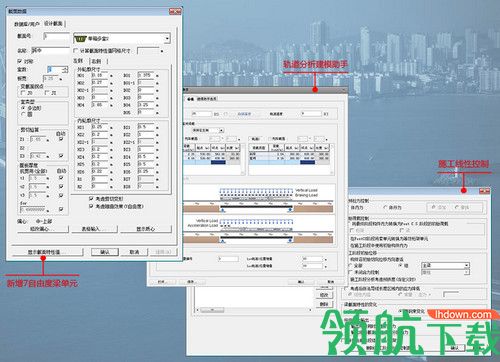500x362 pixels.
Task: Open the 主梁 dropdown in construction dialog
Action: click(x=467, y=265)
